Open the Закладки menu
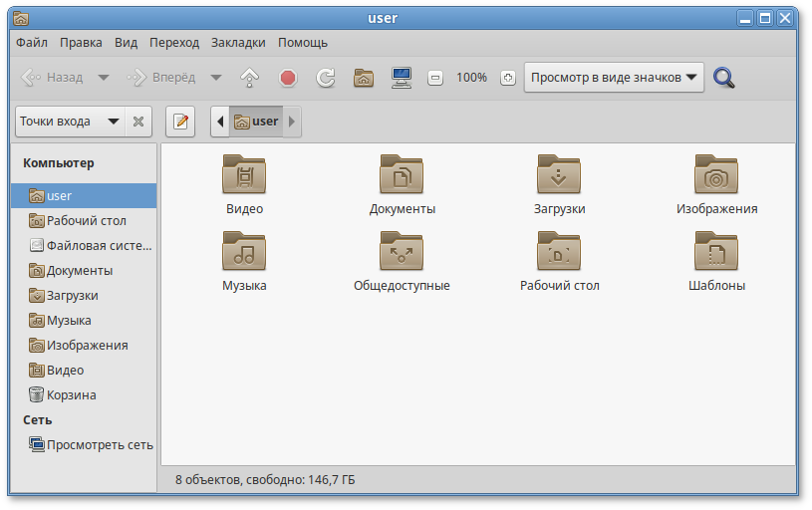The image size is (812, 510). pyautogui.click(x=238, y=43)
